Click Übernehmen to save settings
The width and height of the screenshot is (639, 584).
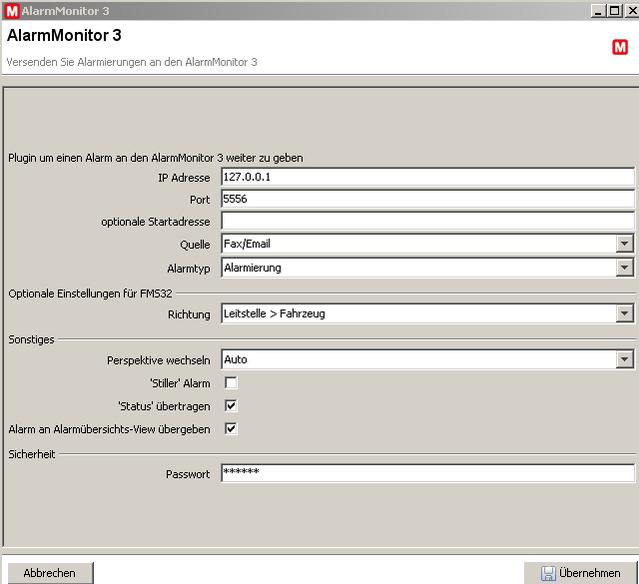pos(581,573)
